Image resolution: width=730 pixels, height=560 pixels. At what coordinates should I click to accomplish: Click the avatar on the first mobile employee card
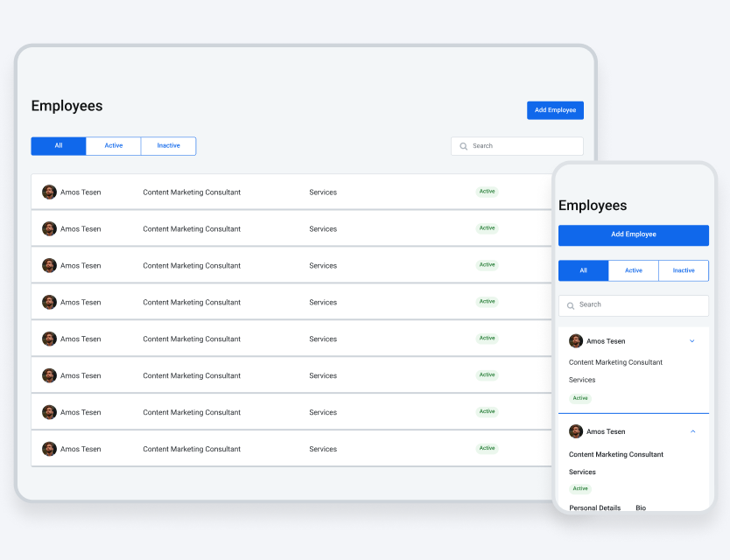[x=576, y=341]
